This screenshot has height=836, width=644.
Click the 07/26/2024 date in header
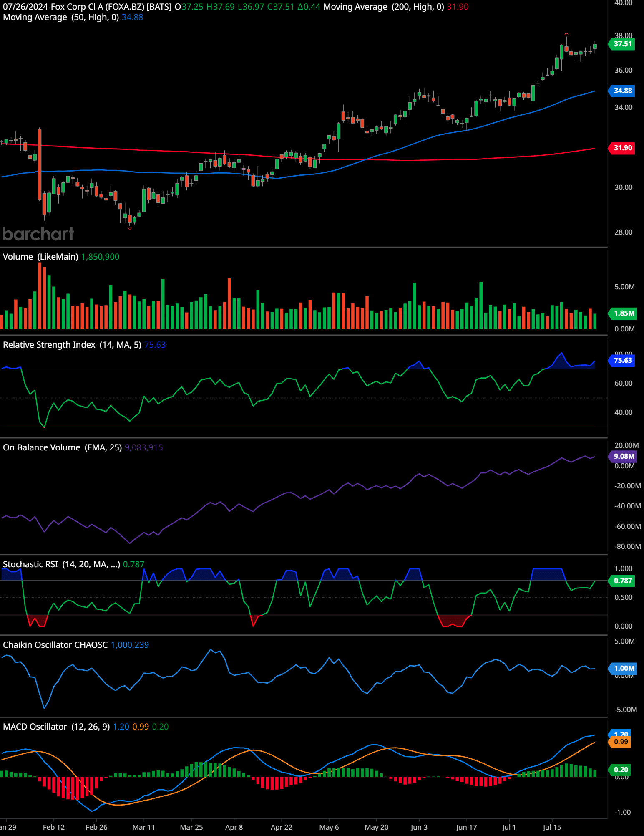click(25, 7)
